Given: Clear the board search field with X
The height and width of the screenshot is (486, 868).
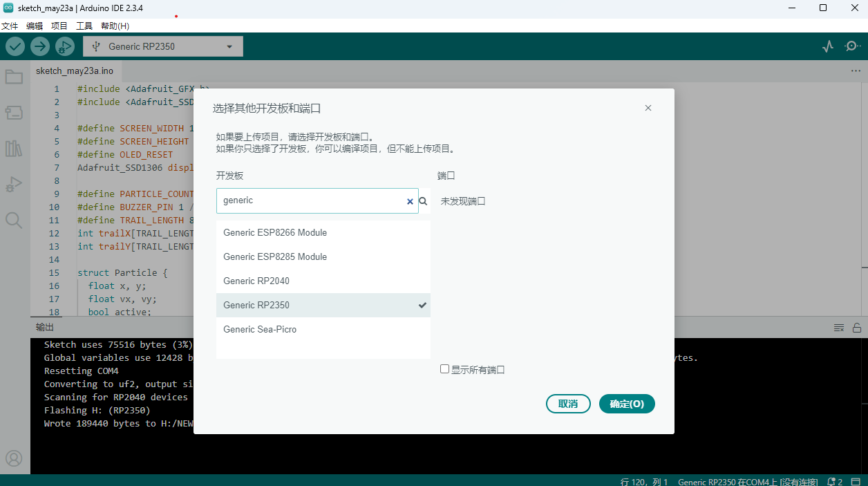Looking at the screenshot, I should click(x=410, y=201).
